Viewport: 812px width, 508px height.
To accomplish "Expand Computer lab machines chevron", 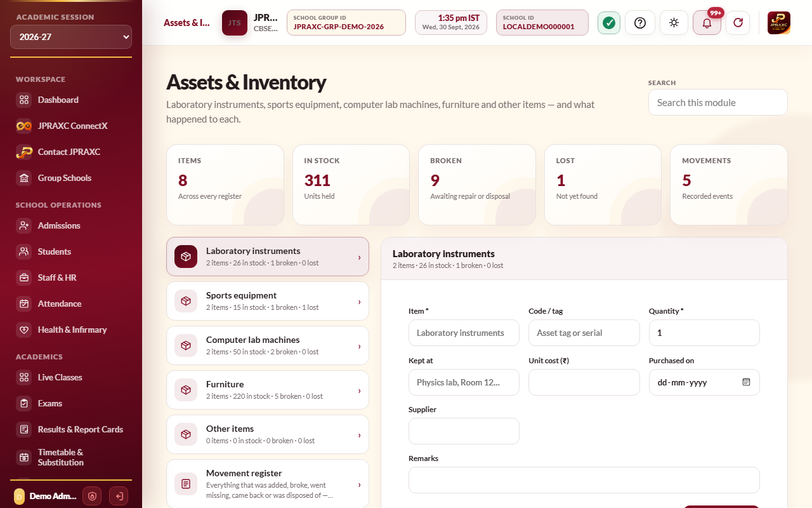I will click(x=359, y=346).
